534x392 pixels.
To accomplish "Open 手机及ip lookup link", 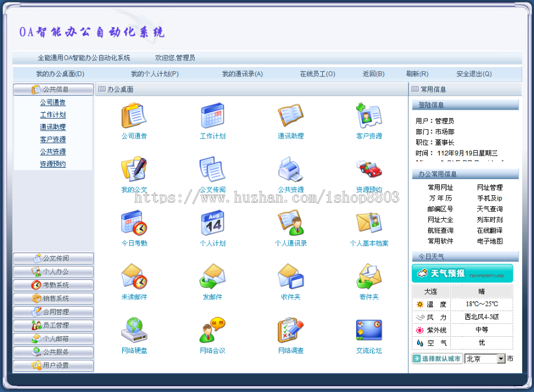I will pyautogui.click(x=490, y=199).
